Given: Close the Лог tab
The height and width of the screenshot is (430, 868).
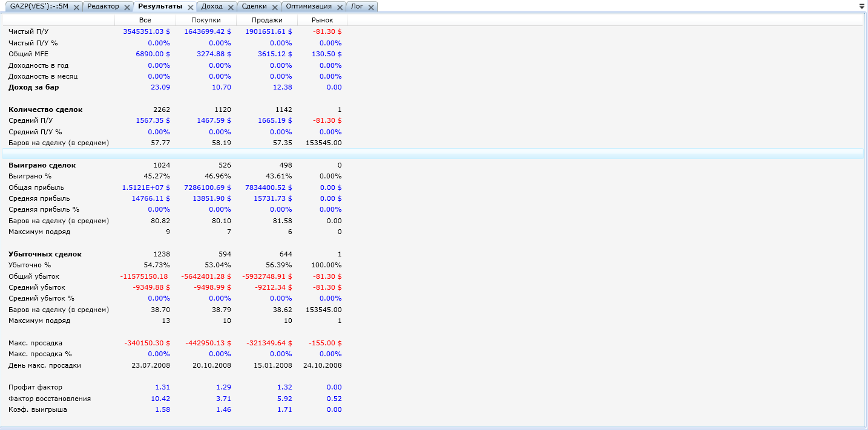Looking at the screenshot, I should point(371,7).
